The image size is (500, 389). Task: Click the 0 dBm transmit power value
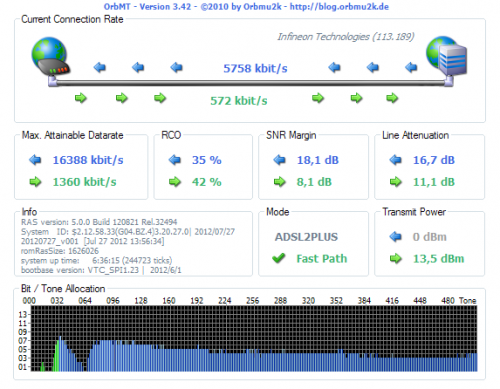coord(429,237)
